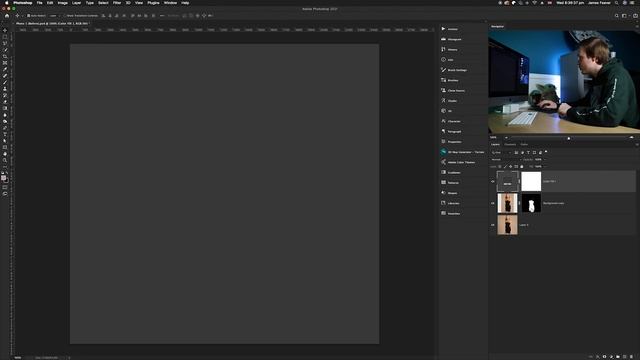Open the Character panel icon
Image resolution: width=640 pixels, height=360 pixels.
pos(443,121)
